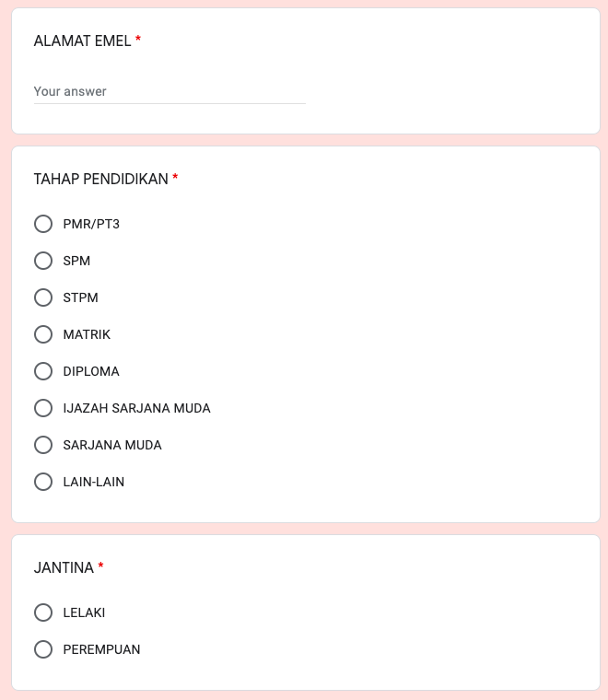
Task: Click the JANTINA question heading
Action: [64, 567]
